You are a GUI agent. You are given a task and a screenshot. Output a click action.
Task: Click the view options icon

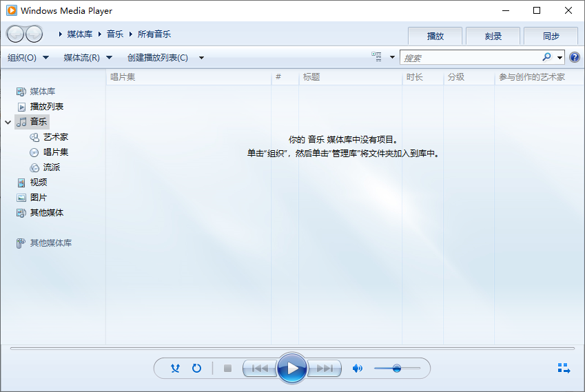[376, 56]
